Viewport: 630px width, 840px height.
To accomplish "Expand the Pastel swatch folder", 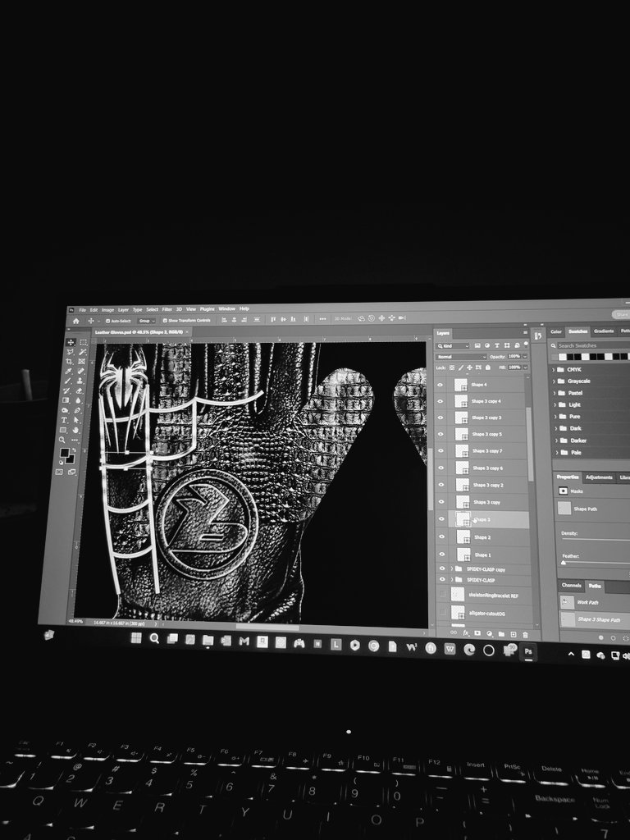I will click(555, 393).
